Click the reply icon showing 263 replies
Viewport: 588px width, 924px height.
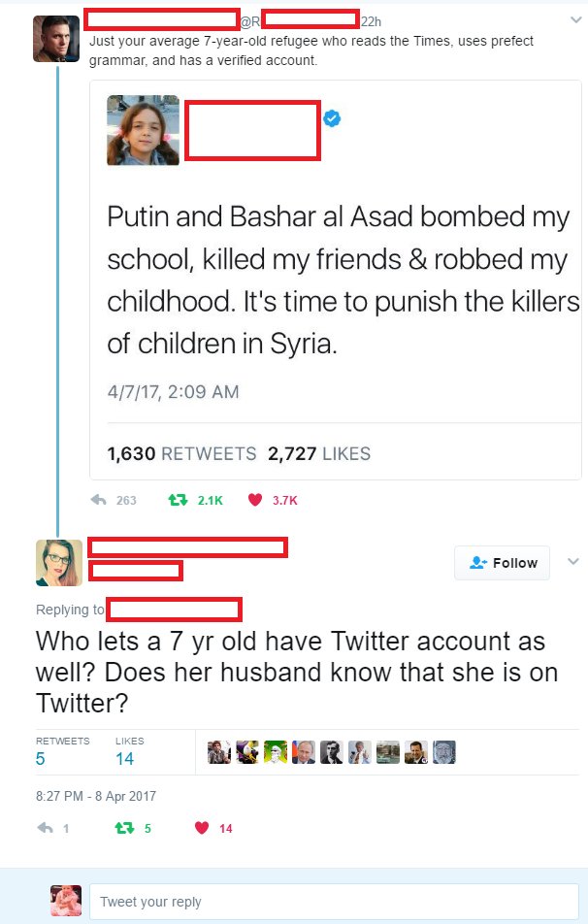[x=98, y=500]
